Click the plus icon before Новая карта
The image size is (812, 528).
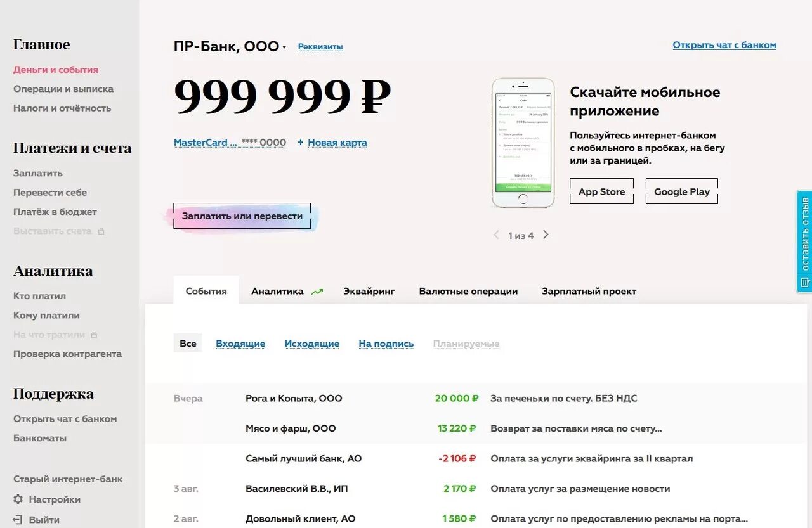point(301,143)
